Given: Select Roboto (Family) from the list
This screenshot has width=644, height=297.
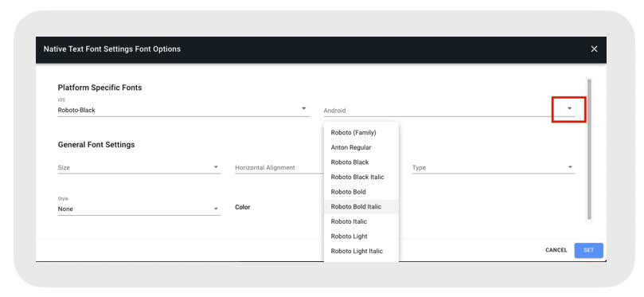Looking at the screenshot, I should (361, 133).
